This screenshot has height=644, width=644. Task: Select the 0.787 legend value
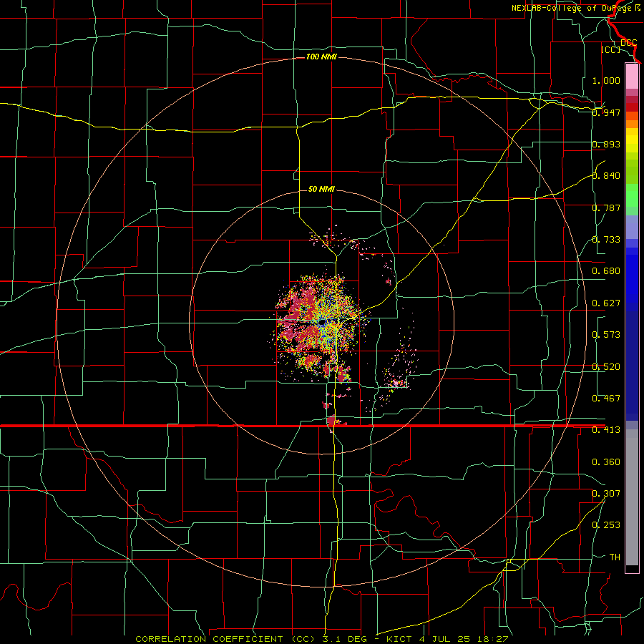tap(606, 208)
